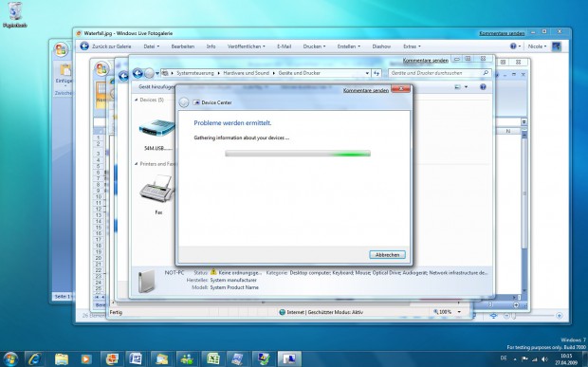
Task: Click Kommentare senden in Geräte und Drucker window
Action: (x=425, y=61)
